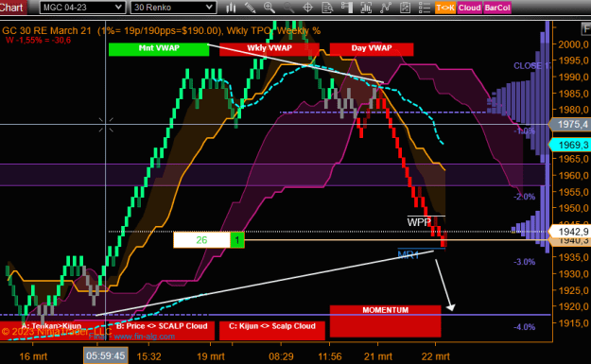Click the zoom out magnifier icon
Image resolution: width=591 pixels, height=364 pixels.
288,8
